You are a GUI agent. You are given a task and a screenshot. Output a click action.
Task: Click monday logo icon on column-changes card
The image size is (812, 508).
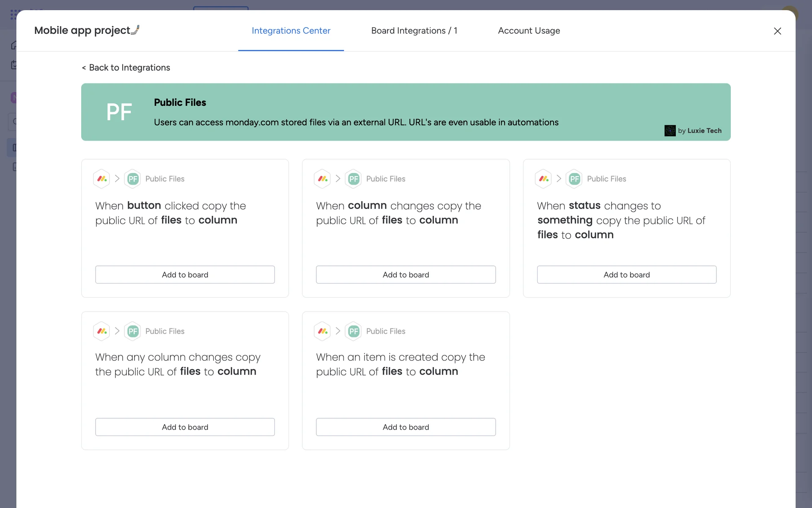[x=323, y=179]
